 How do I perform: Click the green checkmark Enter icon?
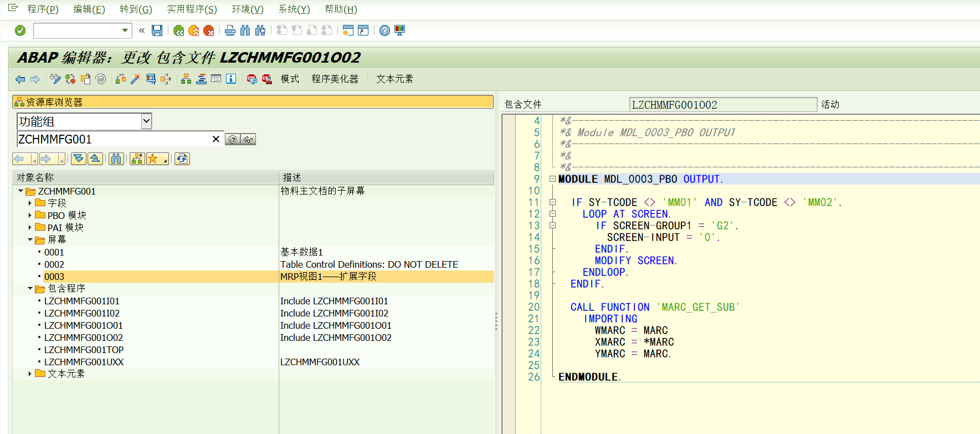point(20,30)
